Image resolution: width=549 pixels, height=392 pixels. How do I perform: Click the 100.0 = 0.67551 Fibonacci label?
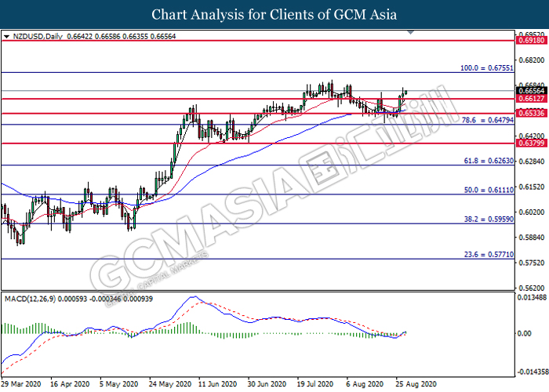pos(487,68)
